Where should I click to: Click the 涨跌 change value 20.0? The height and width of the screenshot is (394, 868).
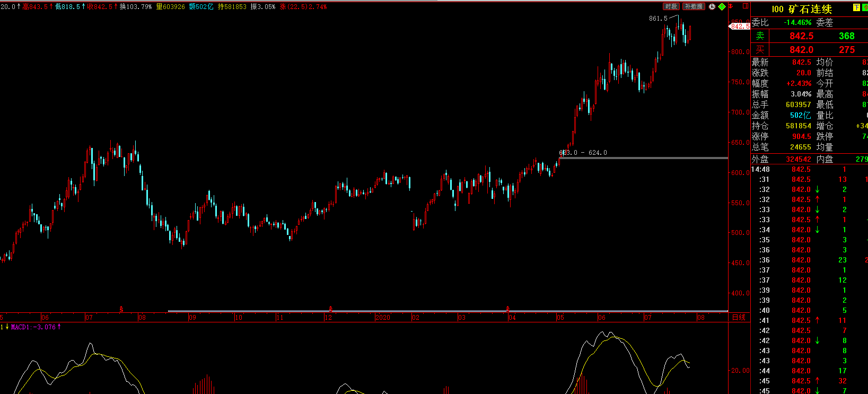point(804,73)
